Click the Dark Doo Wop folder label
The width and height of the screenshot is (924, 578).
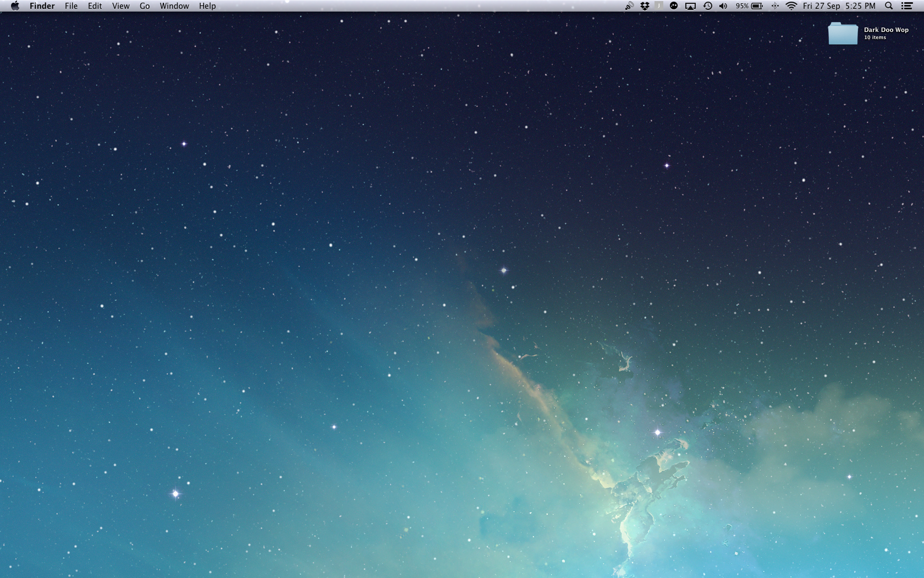tap(886, 30)
